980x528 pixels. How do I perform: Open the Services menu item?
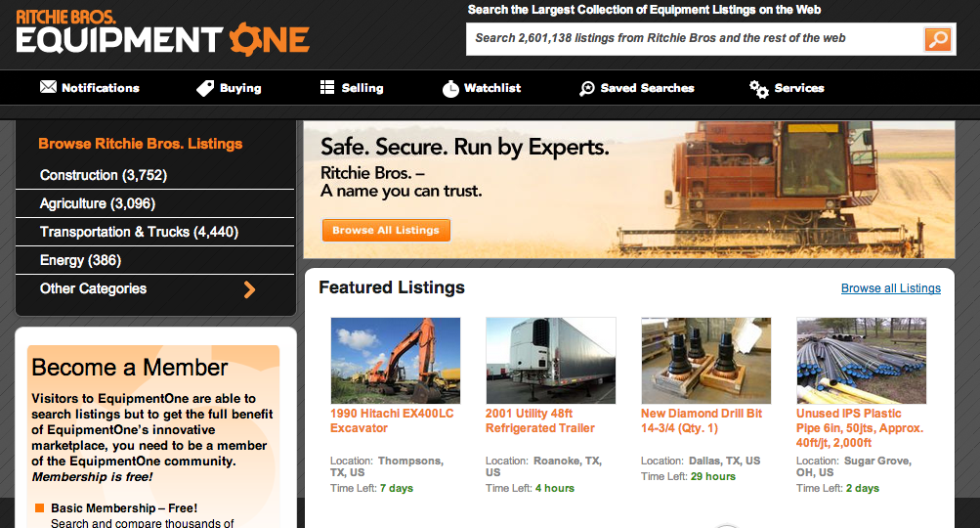point(787,88)
